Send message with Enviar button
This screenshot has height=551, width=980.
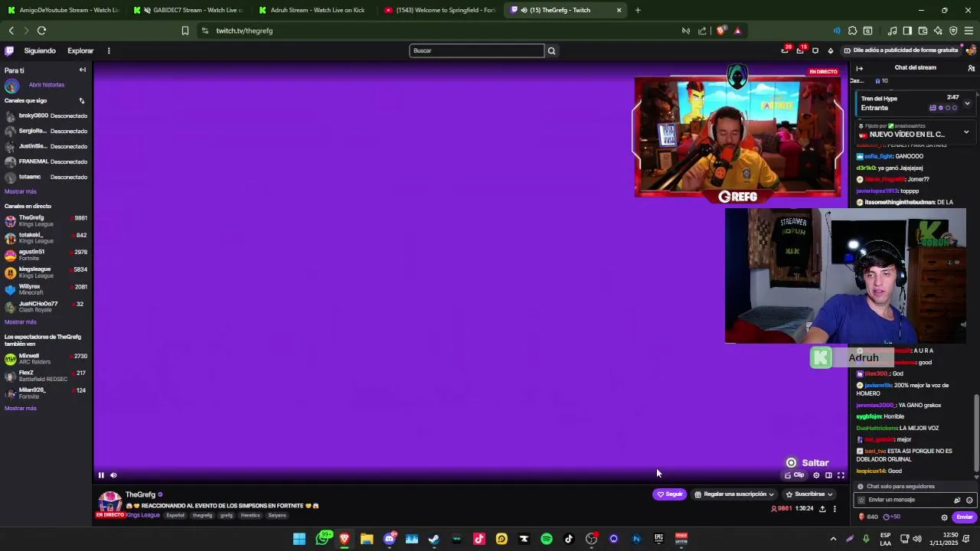click(964, 517)
